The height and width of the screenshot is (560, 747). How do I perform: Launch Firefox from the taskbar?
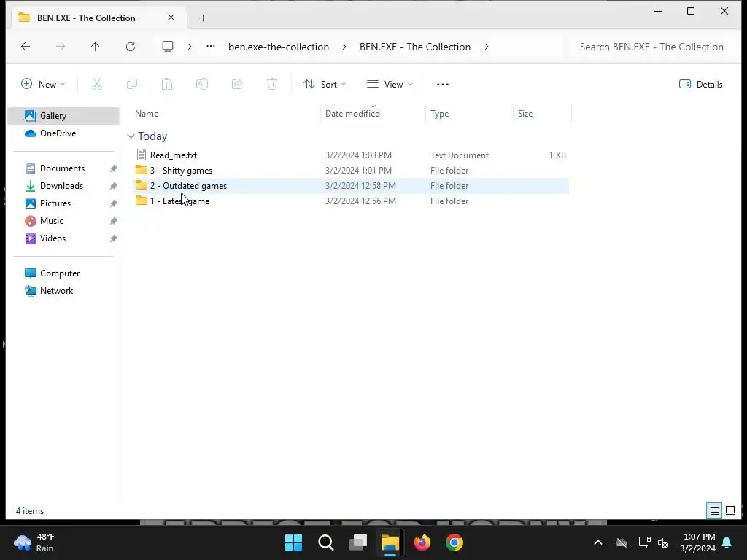pyautogui.click(x=422, y=542)
